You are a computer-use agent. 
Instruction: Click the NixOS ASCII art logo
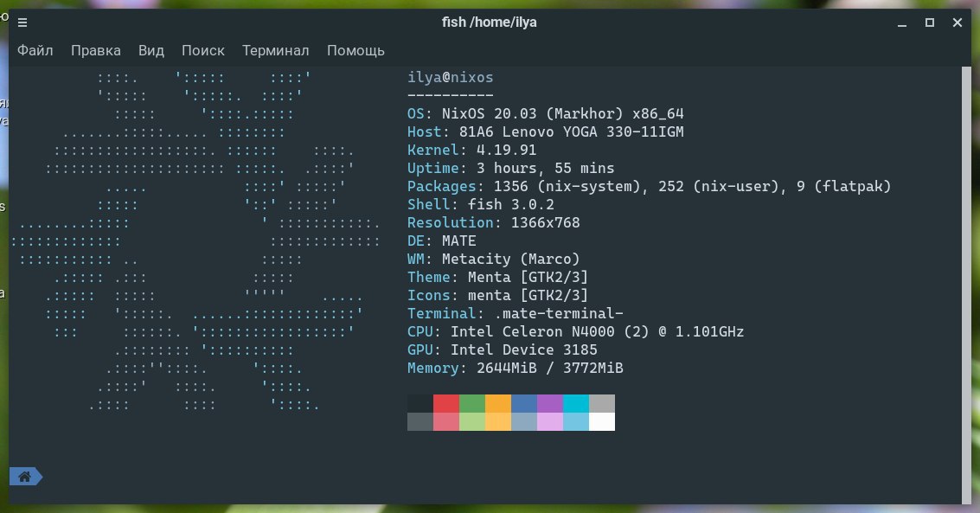point(195,241)
